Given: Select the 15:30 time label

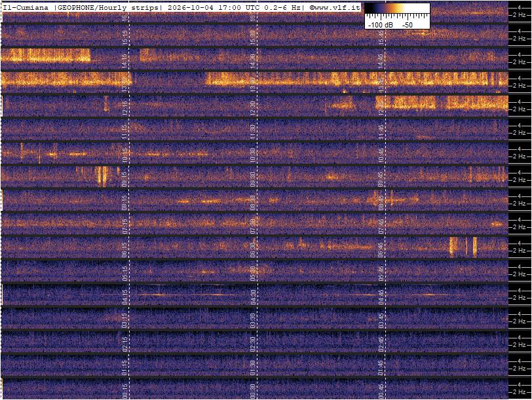Looking at the screenshot, I should pyautogui.click(x=252, y=37).
